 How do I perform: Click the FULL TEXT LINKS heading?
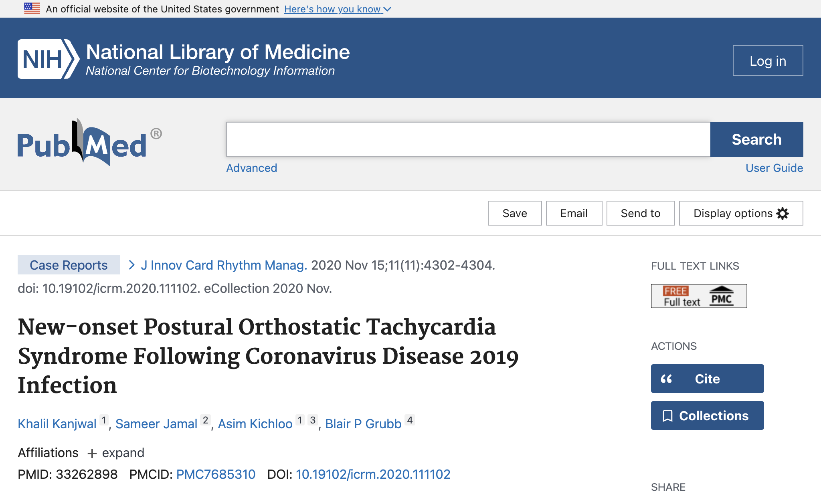(x=695, y=266)
